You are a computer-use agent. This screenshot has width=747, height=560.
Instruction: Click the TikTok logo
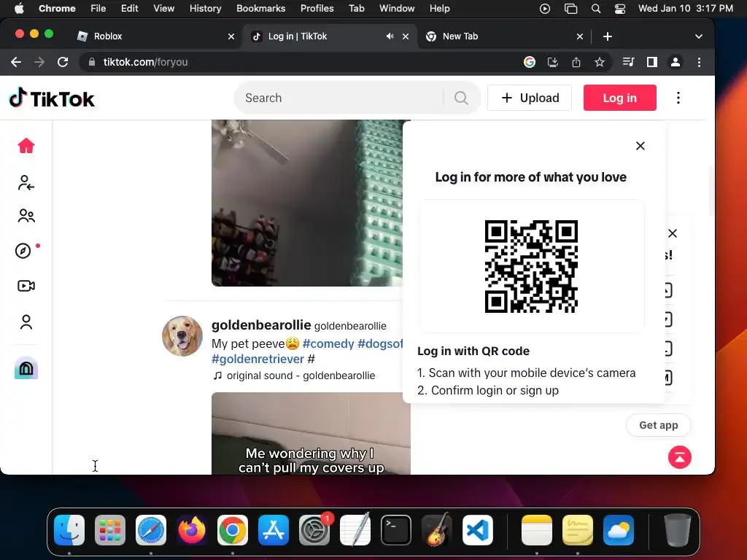(x=52, y=98)
